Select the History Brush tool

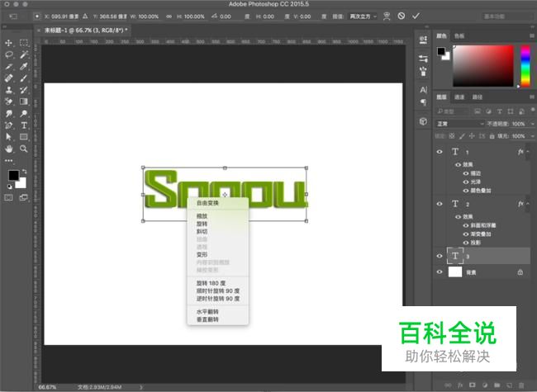click(x=24, y=90)
